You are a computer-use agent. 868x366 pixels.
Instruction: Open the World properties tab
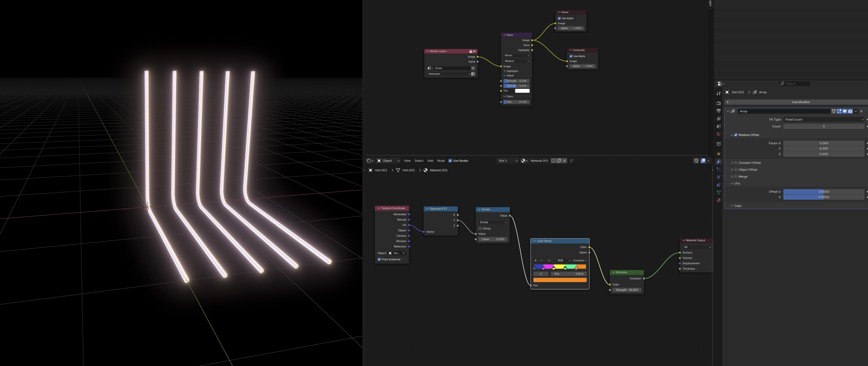[x=718, y=134]
